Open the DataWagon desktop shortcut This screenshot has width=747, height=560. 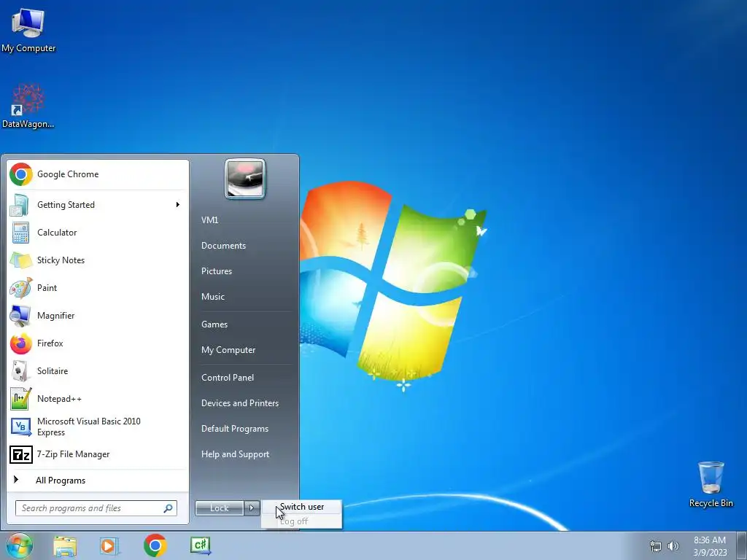pyautogui.click(x=28, y=106)
